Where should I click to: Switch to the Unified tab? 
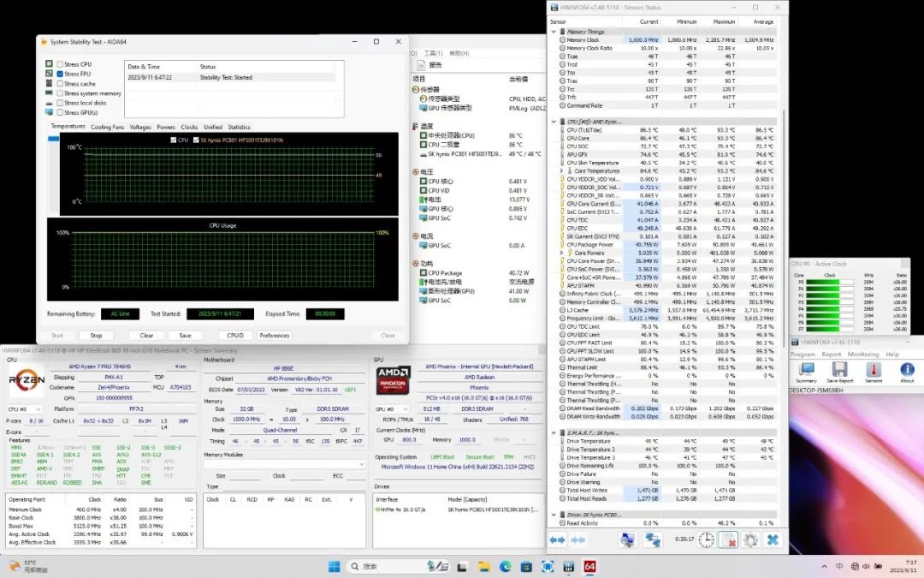pos(213,127)
